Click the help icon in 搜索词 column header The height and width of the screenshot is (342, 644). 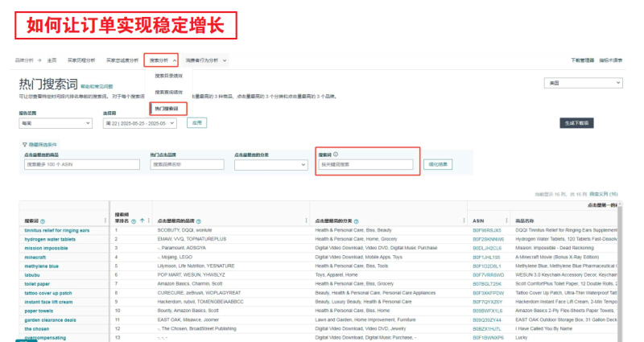[x=43, y=220]
